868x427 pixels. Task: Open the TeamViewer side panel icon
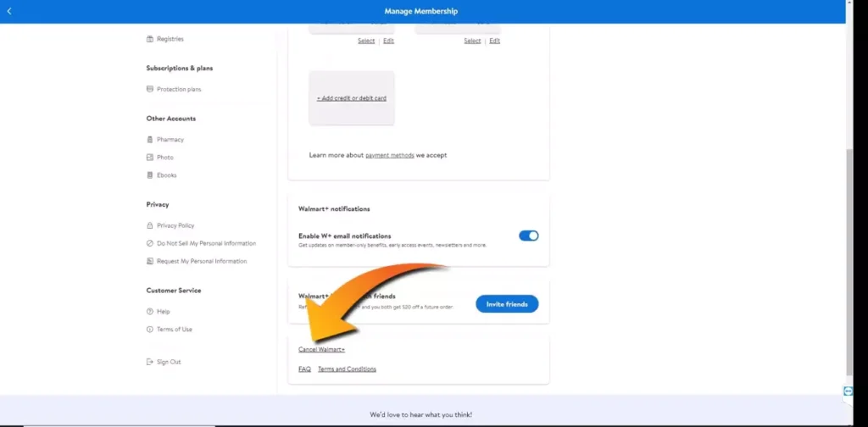(x=848, y=391)
